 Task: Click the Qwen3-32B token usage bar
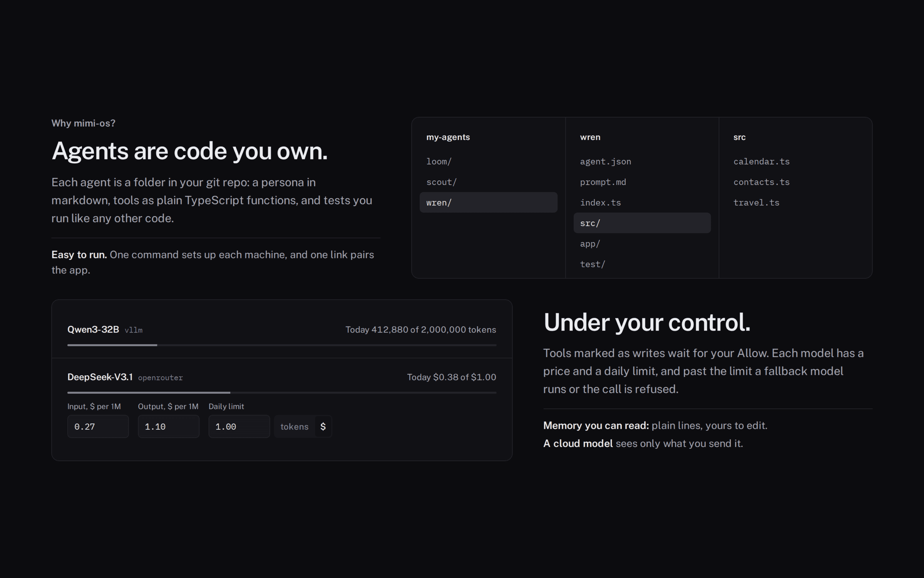point(282,345)
